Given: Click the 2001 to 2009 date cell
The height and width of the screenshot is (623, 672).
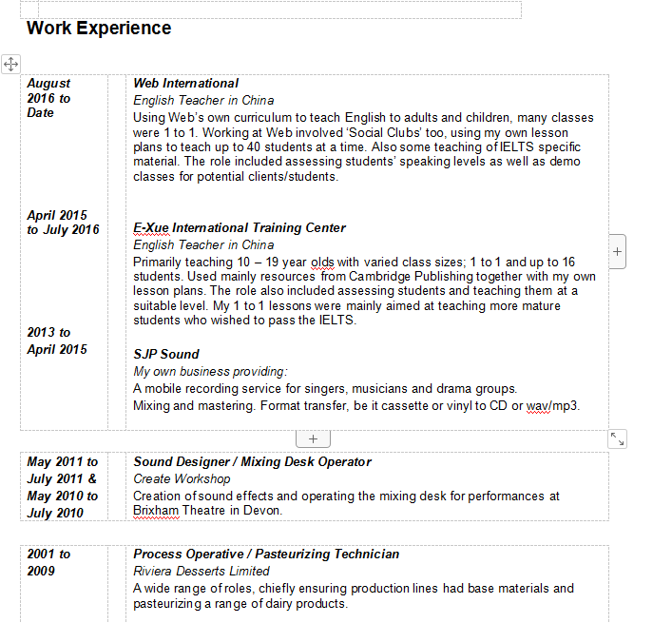Looking at the screenshot, I should pos(48,562).
